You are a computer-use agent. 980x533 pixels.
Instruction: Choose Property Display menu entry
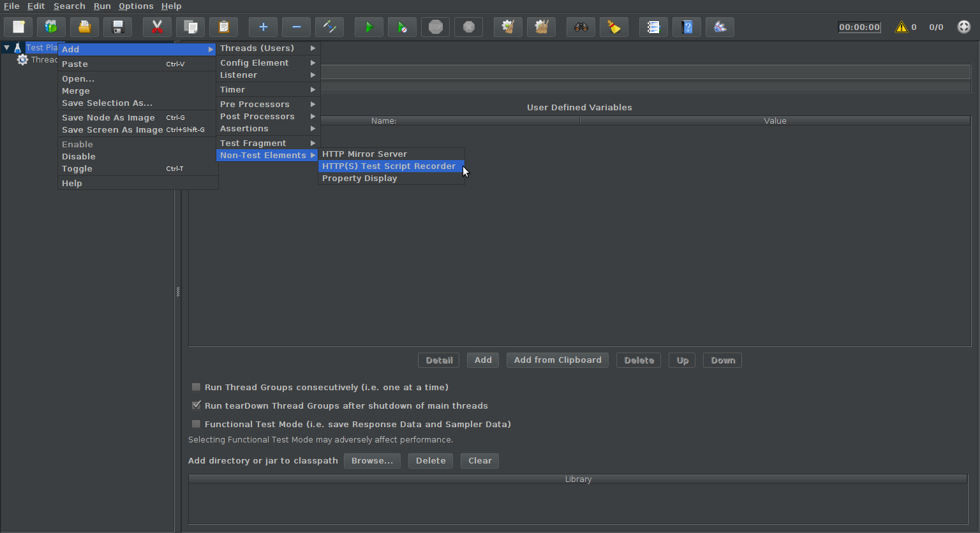coord(391,179)
